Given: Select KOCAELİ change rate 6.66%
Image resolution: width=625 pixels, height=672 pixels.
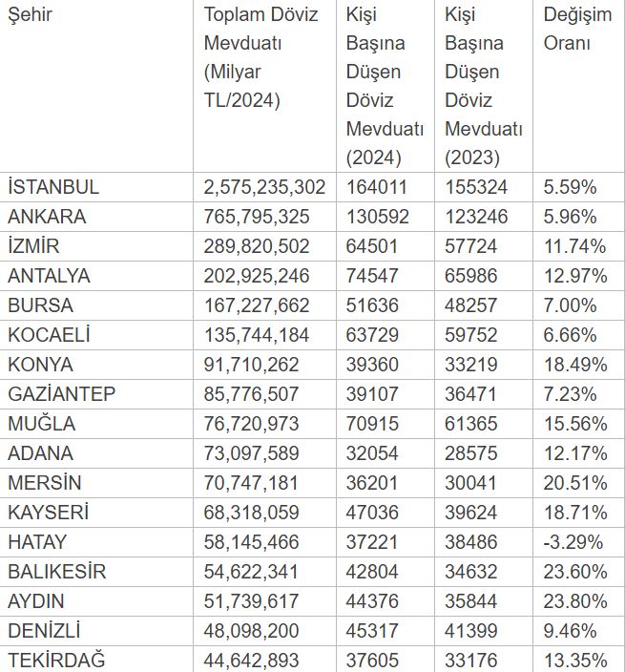Looking at the screenshot, I should pyautogui.click(x=570, y=335).
